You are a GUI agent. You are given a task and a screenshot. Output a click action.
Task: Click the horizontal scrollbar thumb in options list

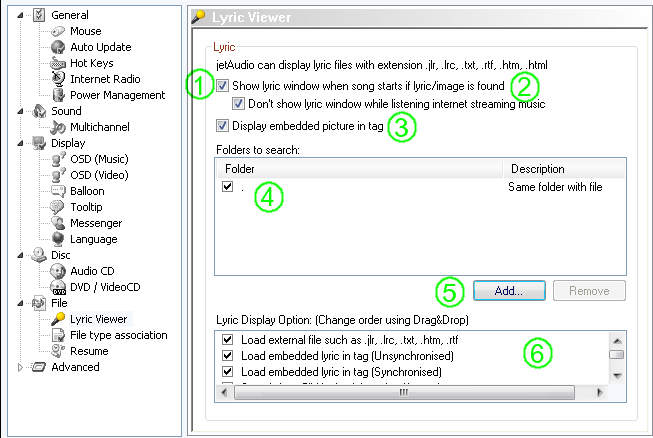coord(404,393)
